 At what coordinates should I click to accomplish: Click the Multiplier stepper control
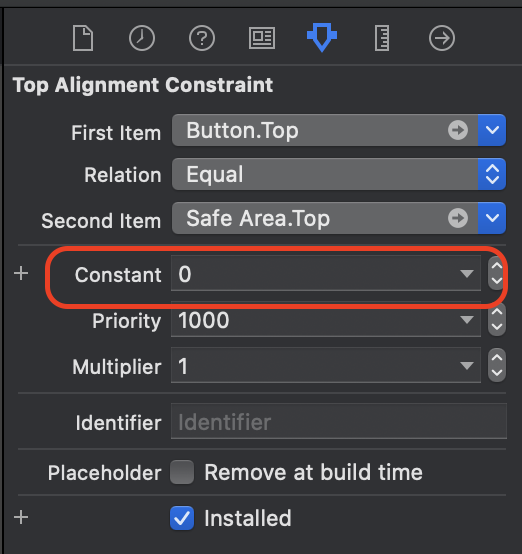pos(497,365)
